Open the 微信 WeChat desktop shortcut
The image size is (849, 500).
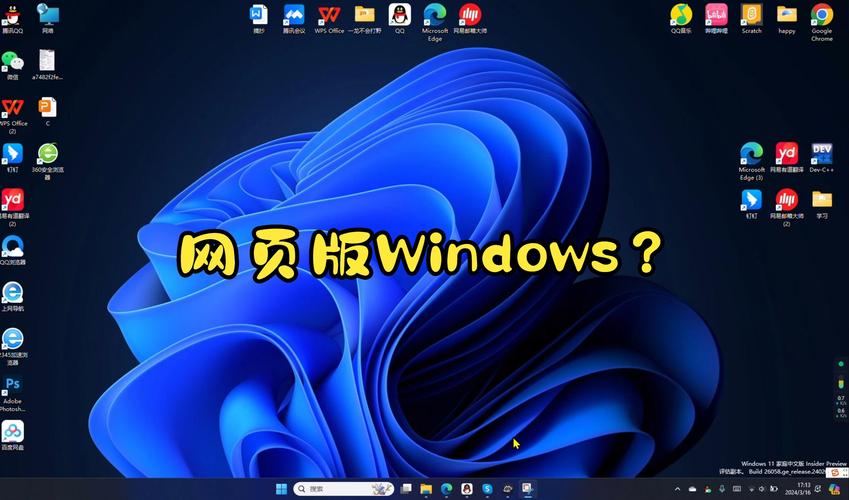[x=12, y=65]
